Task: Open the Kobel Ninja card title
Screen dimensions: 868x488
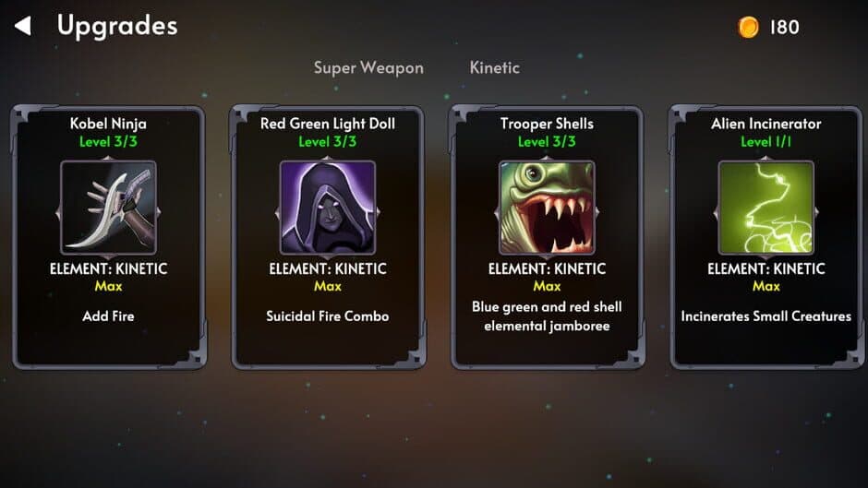Action: point(109,124)
